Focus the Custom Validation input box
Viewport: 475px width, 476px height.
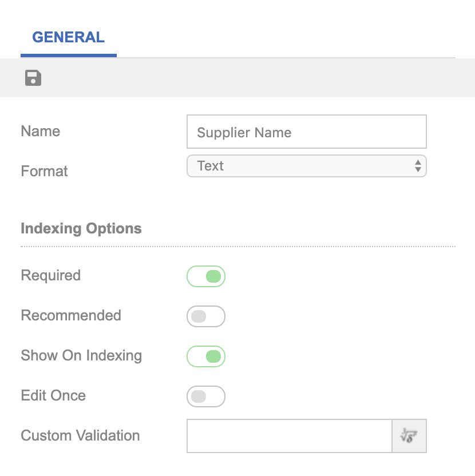click(289, 436)
